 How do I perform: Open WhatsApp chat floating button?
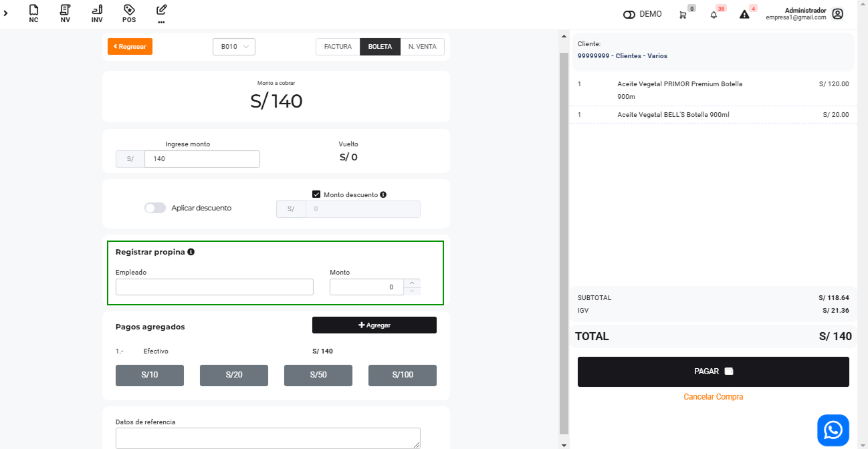(x=833, y=430)
